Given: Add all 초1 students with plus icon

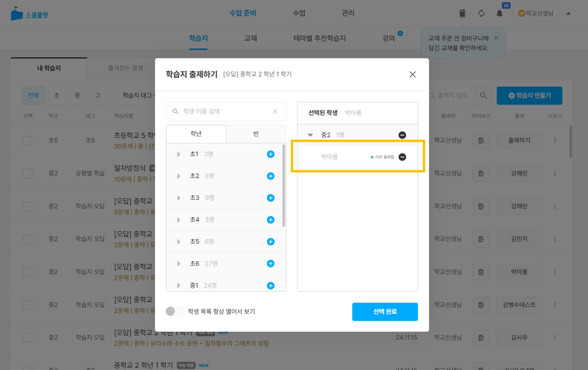Looking at the screenshot, I should tap(270, 154).
